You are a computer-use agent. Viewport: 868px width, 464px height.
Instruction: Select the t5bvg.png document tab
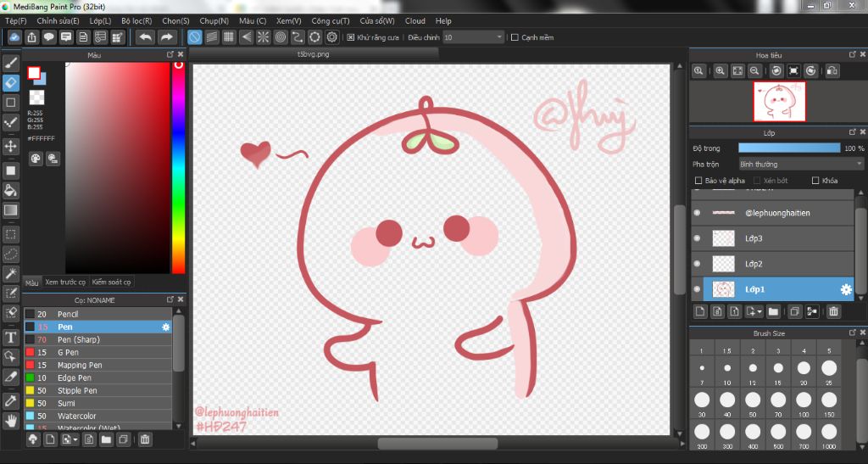point(314,54)
